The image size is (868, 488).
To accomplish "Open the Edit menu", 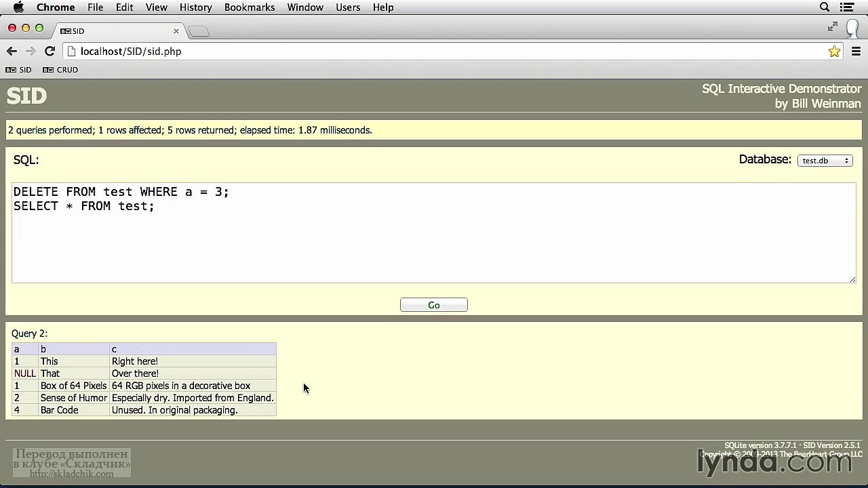I will (124, 7).
